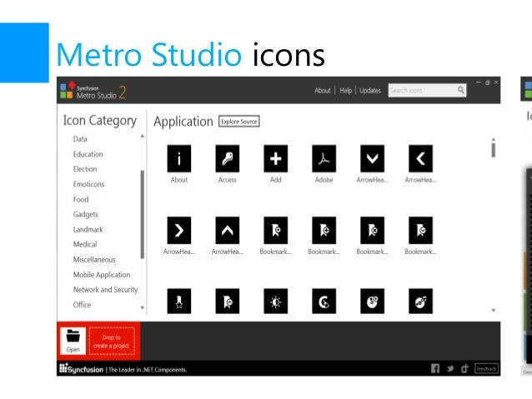Image resolution: width=532 pixels, height=399 pixels.
Task: Select the right-pointing ArrowHead icon
Action: [x=178, y=230]
